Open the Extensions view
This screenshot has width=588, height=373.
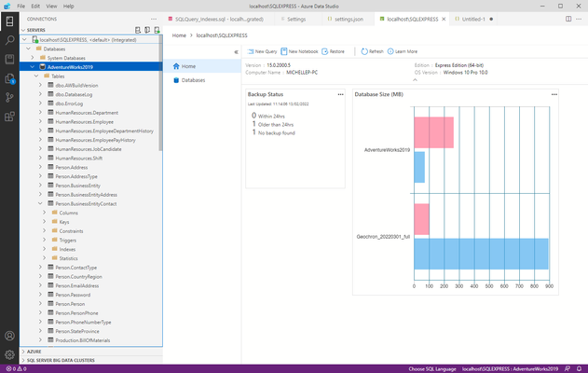tap(9, 117)
